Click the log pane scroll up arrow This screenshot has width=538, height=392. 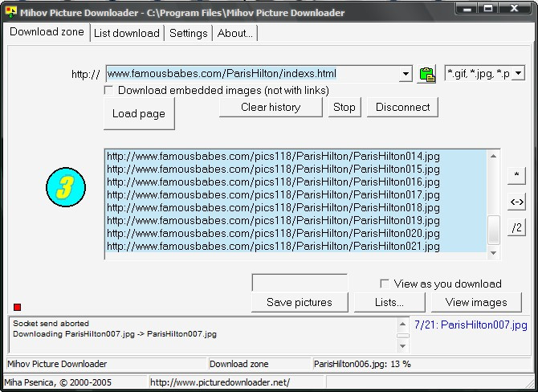coord(403,324)
